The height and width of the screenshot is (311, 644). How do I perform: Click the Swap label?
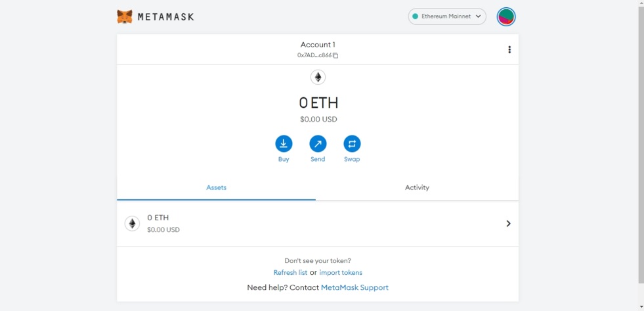coord(352,159)
